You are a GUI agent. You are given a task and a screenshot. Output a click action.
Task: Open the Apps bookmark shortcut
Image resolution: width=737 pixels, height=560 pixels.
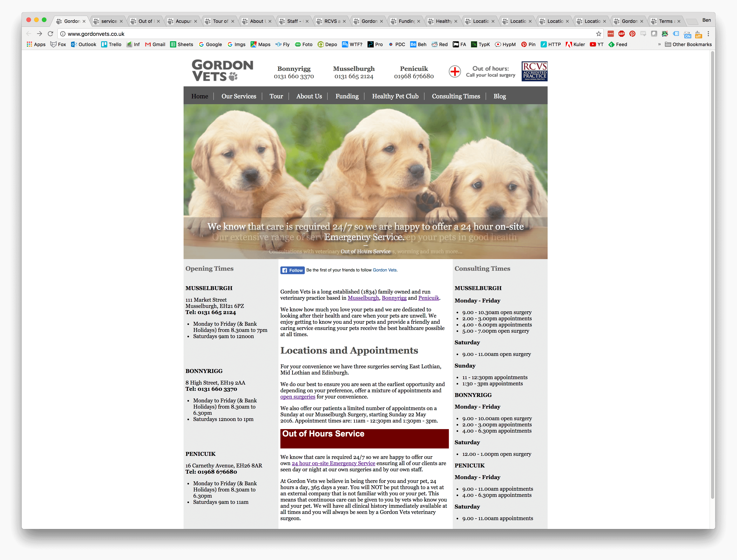click(36, 44)
